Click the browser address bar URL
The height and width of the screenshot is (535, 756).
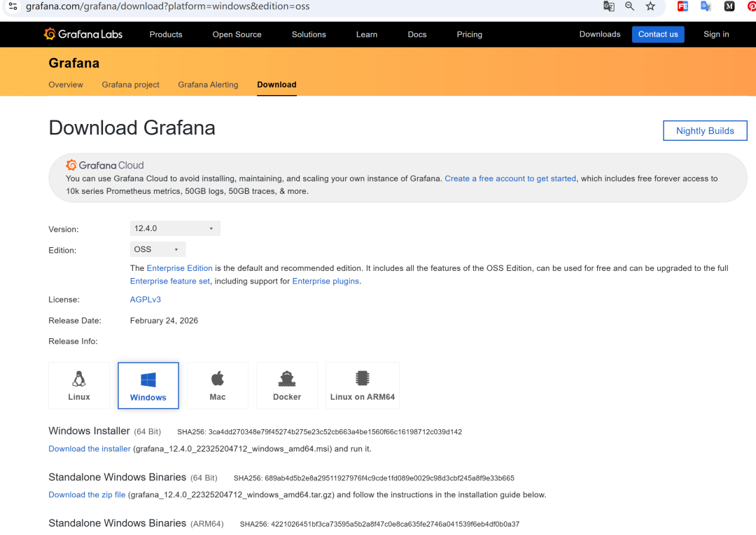point(167,6)
